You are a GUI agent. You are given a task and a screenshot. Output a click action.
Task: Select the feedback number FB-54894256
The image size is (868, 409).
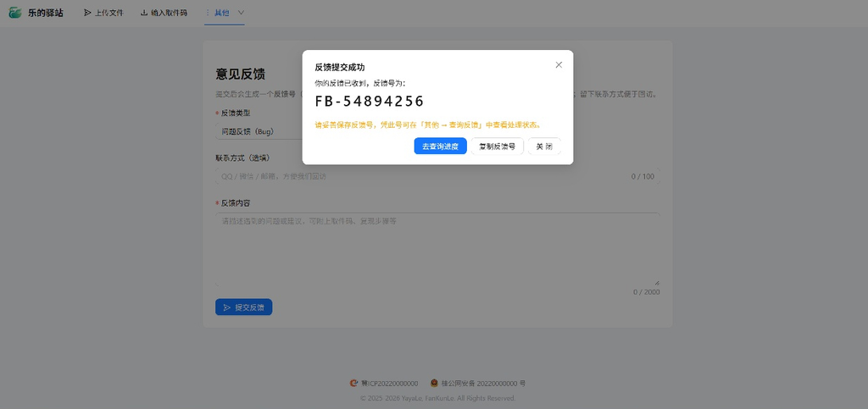click(370, 101)
